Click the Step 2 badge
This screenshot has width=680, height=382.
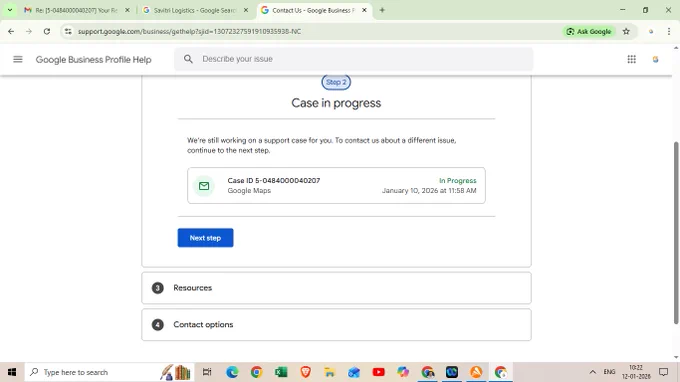pyautogui.click(x=336, y=82)
